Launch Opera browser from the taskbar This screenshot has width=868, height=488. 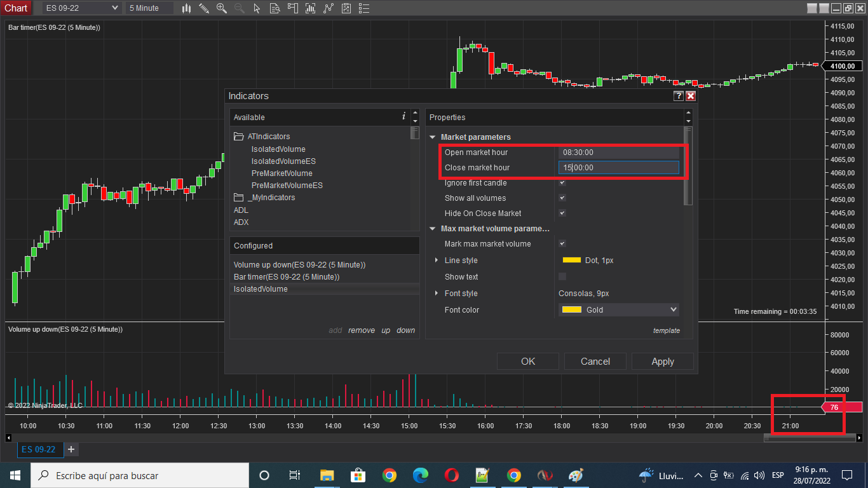[452, 475]
